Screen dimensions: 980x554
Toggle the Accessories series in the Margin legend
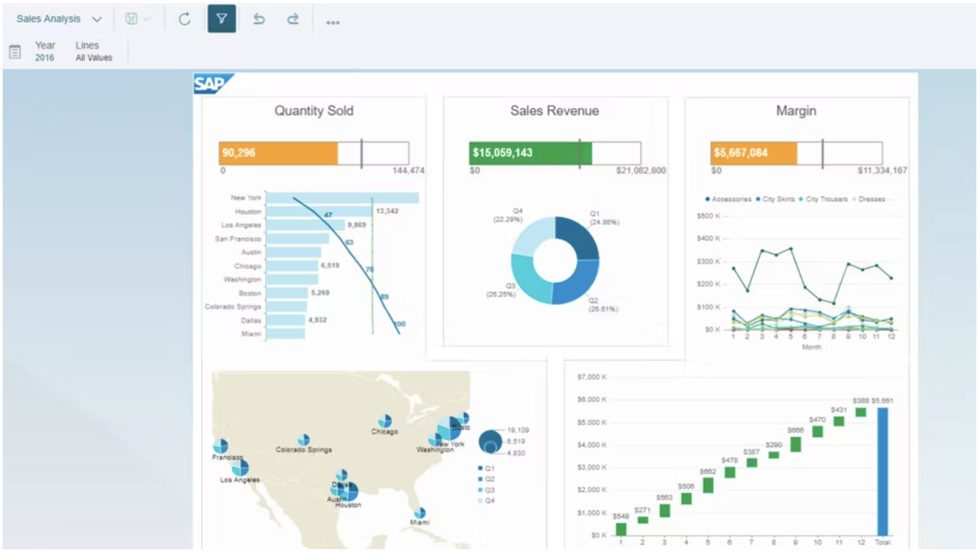(728, 199)
